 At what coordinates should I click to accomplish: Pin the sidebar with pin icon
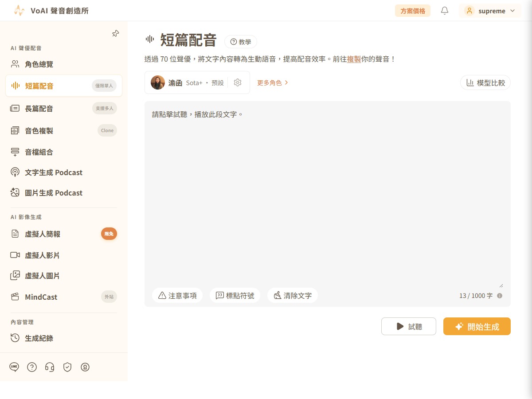tap(115, 33)
